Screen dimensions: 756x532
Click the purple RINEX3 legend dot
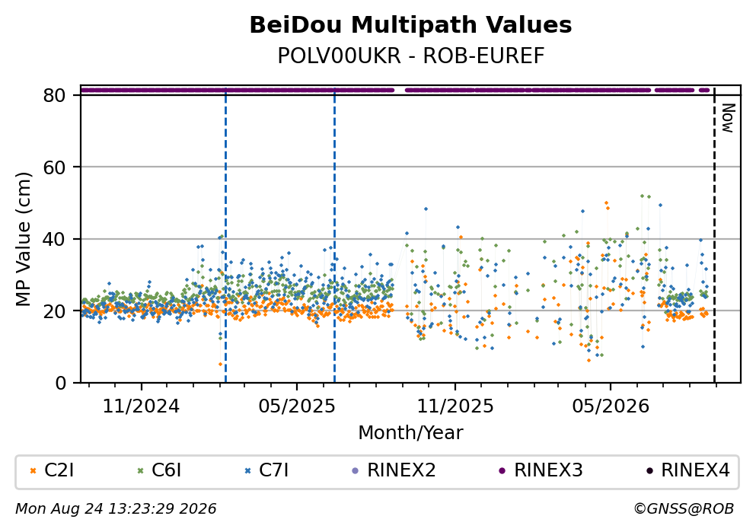click(x=502, y=471)
